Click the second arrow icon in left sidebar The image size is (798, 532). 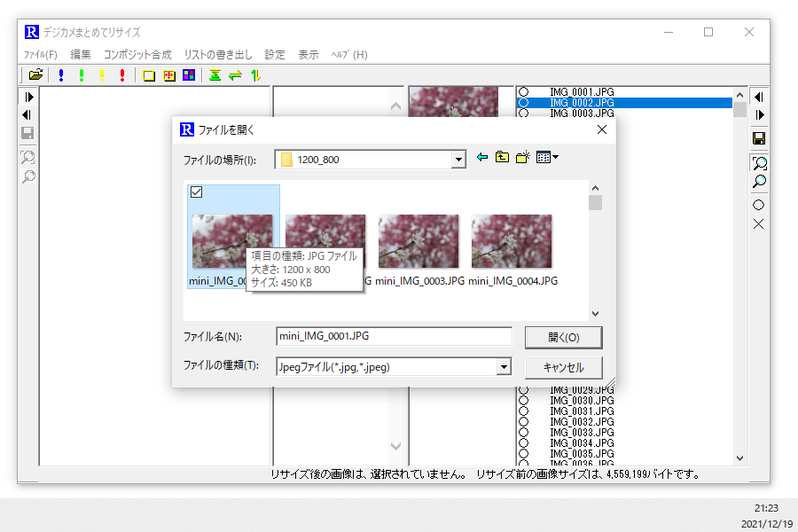(27, 114)
